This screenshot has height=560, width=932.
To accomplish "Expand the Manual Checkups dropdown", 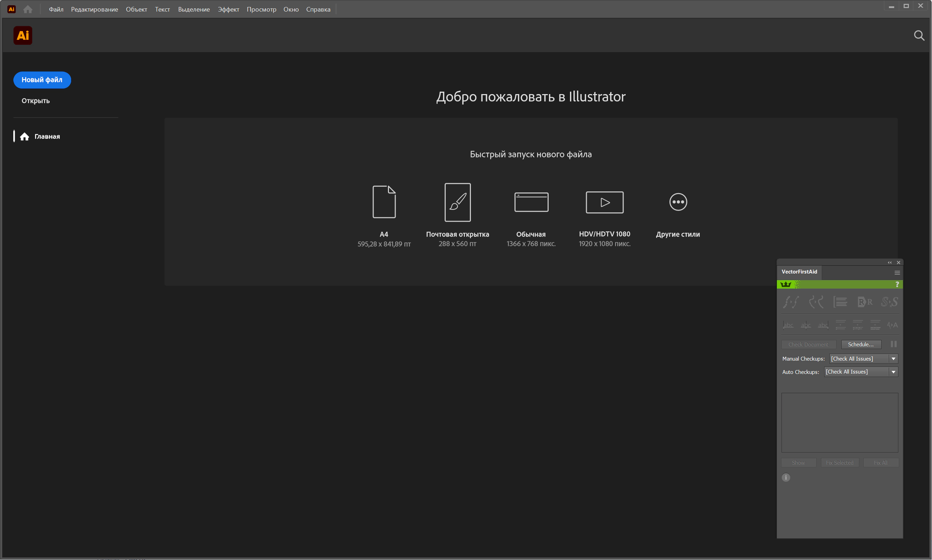I will point(893,359).
